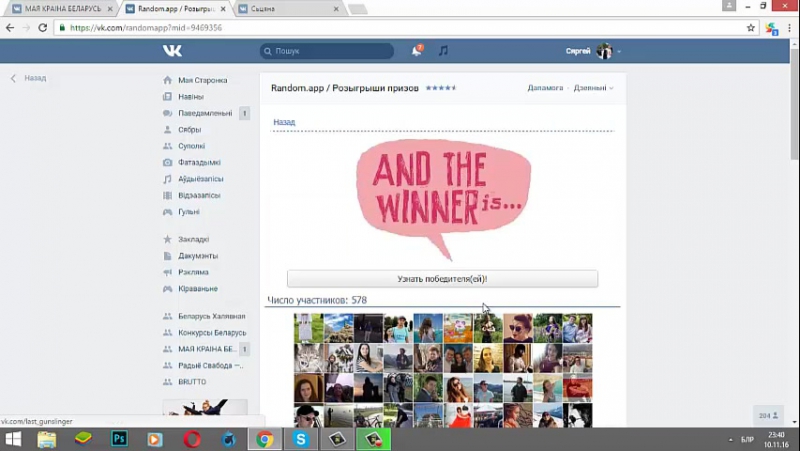Open Opera browser from the taskbar

pos(192,439)
